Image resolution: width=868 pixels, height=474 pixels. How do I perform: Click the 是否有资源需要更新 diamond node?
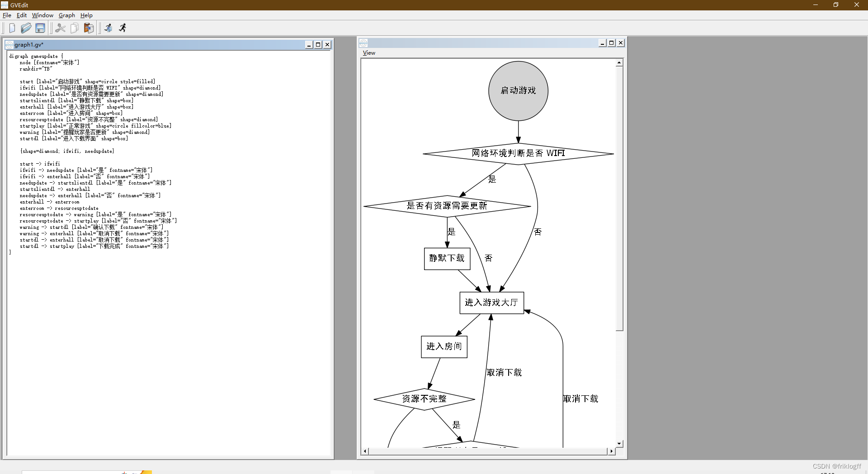point(447,206)
